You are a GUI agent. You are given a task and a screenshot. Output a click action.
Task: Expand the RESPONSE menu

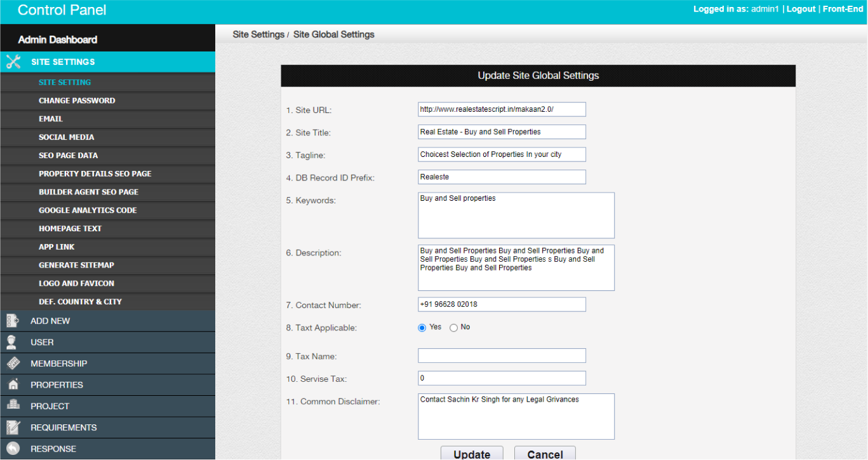click(108, 449)
